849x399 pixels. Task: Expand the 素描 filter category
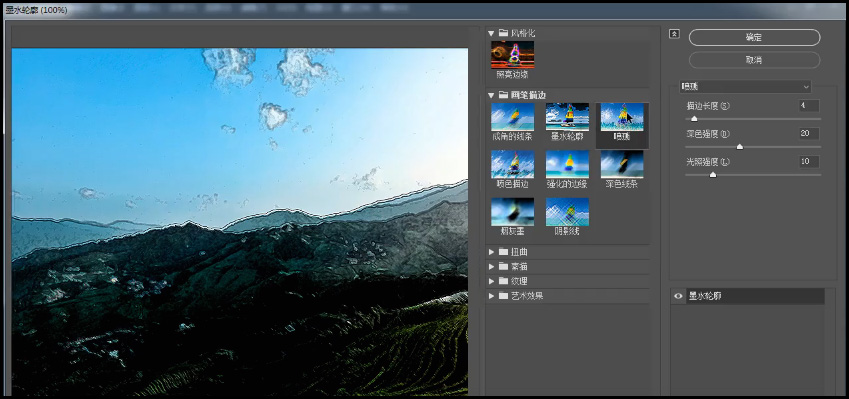click(491, 266)
